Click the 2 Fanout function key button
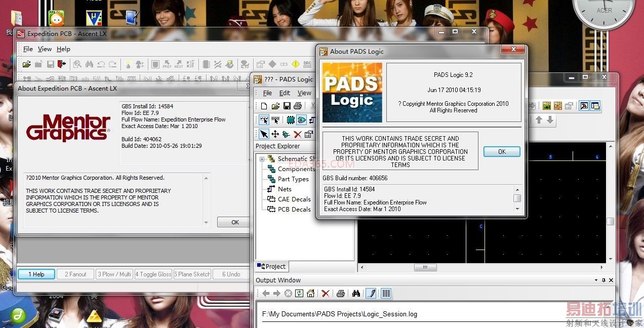The width and height of the screenshot is (644, 328). [x=75, y=274]
